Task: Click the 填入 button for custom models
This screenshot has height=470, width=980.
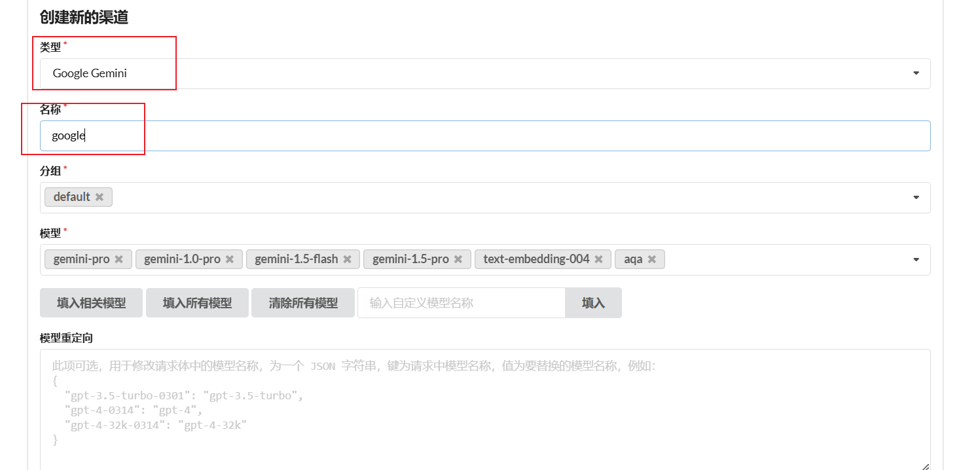Action: pos(593,302)
